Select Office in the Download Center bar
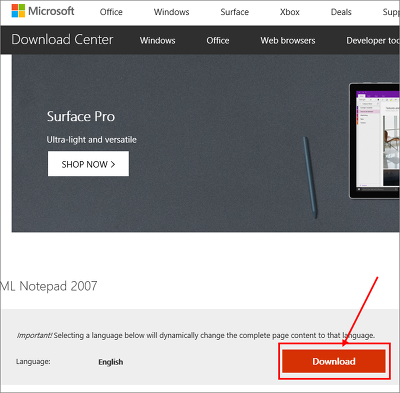 218,40
